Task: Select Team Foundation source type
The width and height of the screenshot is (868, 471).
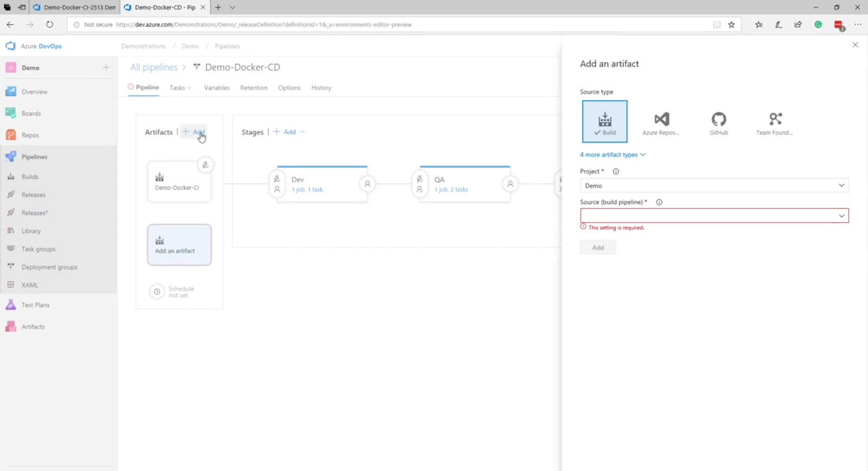Action: [775, 124]
